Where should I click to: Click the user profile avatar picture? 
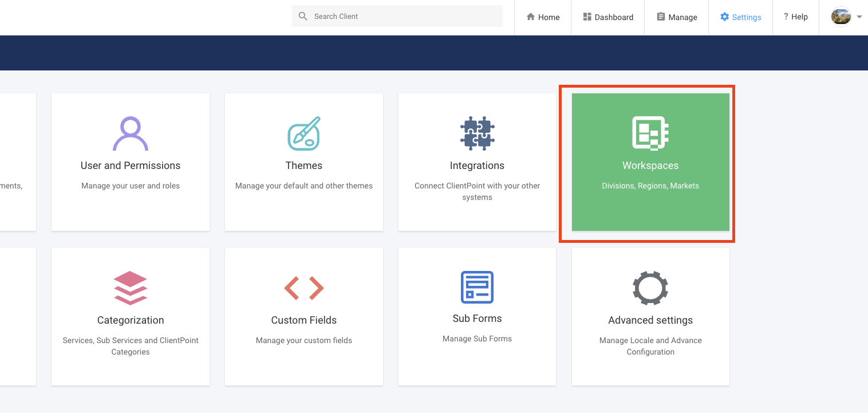pyautogui.click(x=841, y=17)
